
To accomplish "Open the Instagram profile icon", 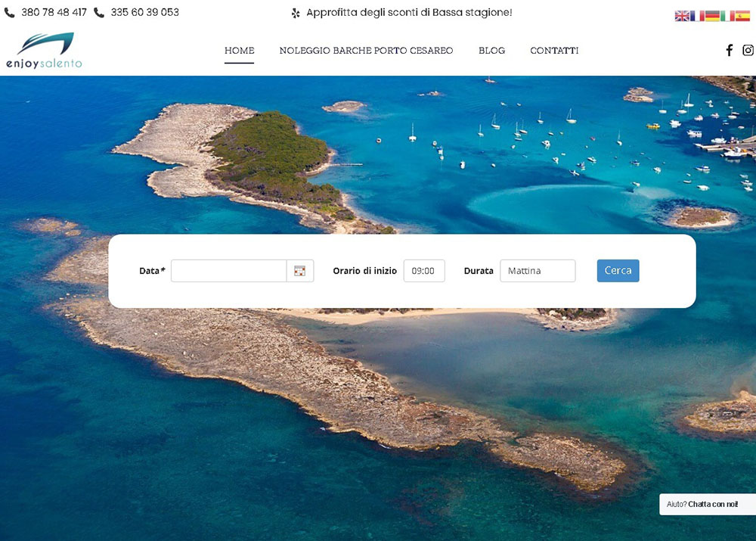I will 748,50.
